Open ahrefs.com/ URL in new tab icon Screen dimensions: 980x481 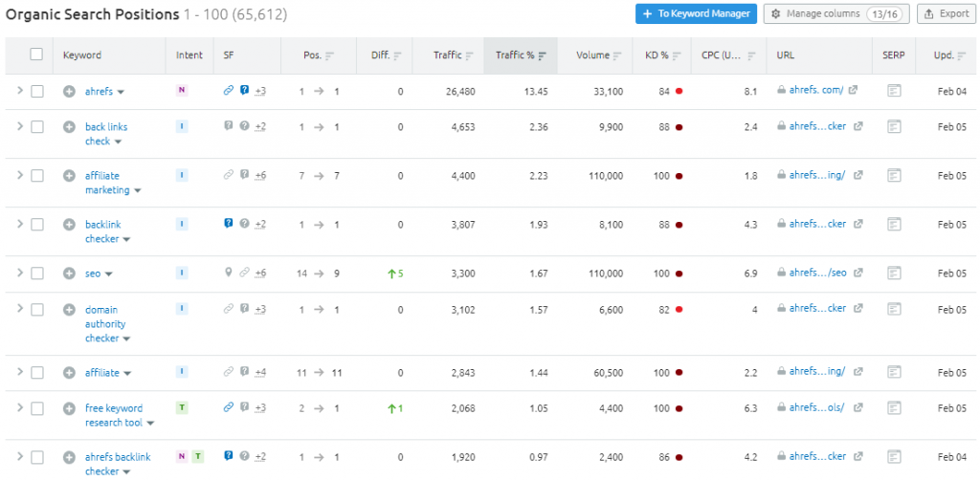[x=853, y=90]
